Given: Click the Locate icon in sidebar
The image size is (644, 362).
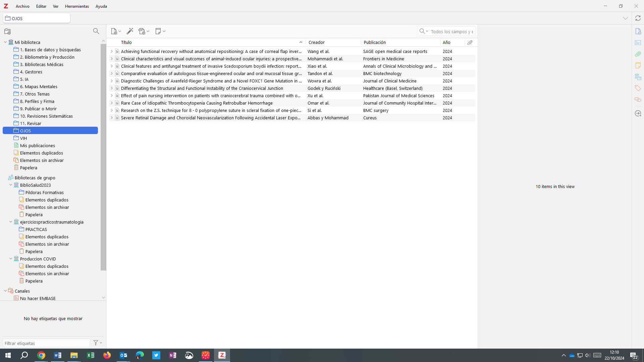Looking at the screenshot, I should point(638,113).
